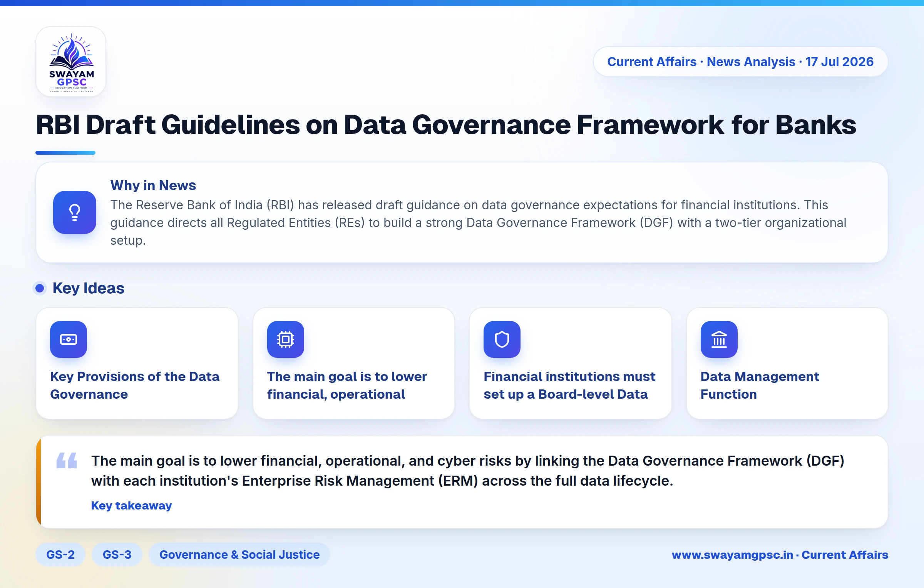Screen dimensions: 924x588
Task: Select the Governance & Social Justice tag
Action: 239,555
